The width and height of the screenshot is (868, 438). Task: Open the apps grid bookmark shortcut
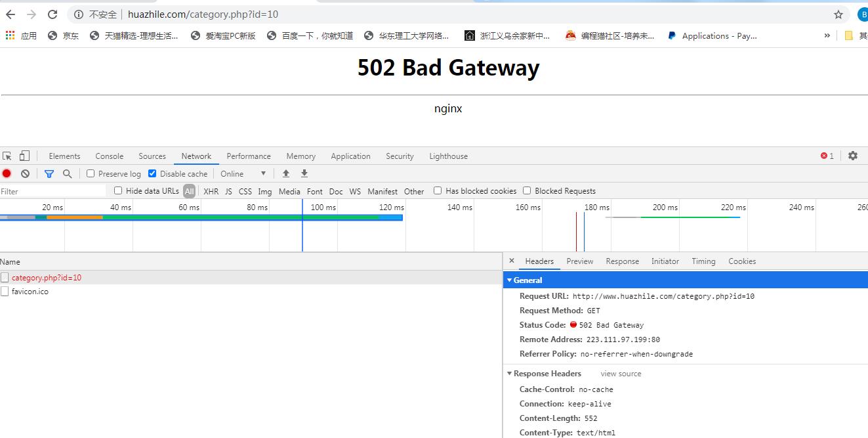tap(21, 35)
